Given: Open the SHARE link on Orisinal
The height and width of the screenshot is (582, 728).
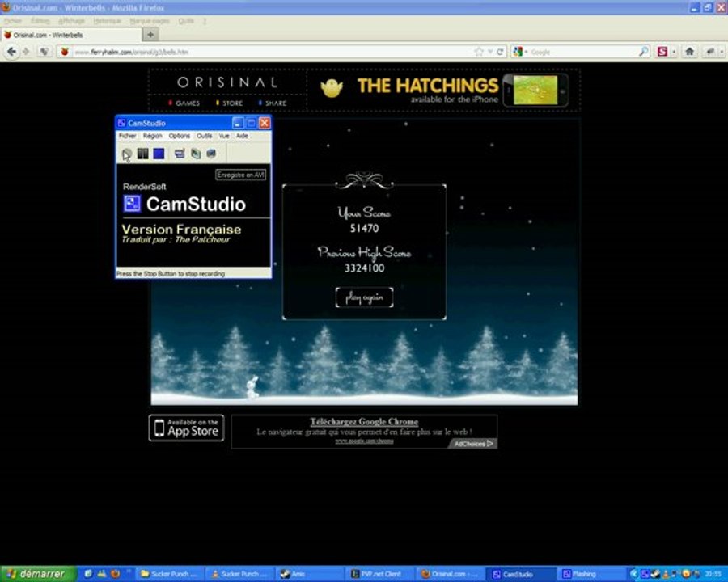Looking at the screenshot, I should click(x=273, y=103).
